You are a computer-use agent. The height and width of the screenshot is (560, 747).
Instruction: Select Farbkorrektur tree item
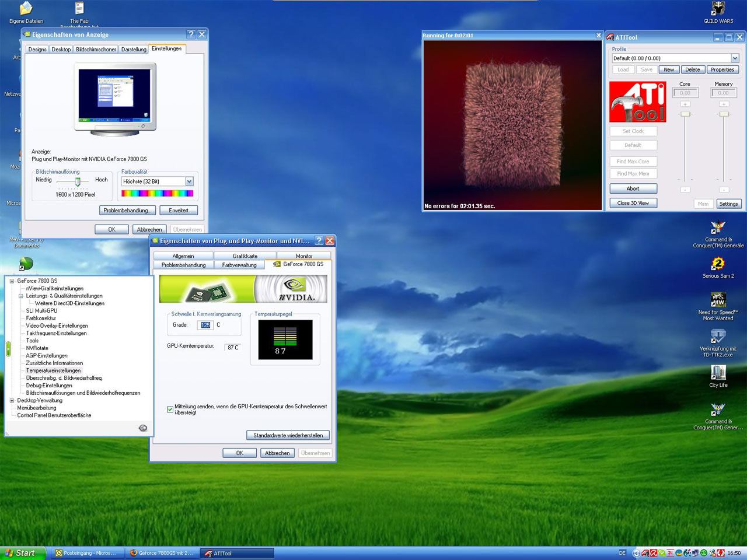tap(41, 318)
